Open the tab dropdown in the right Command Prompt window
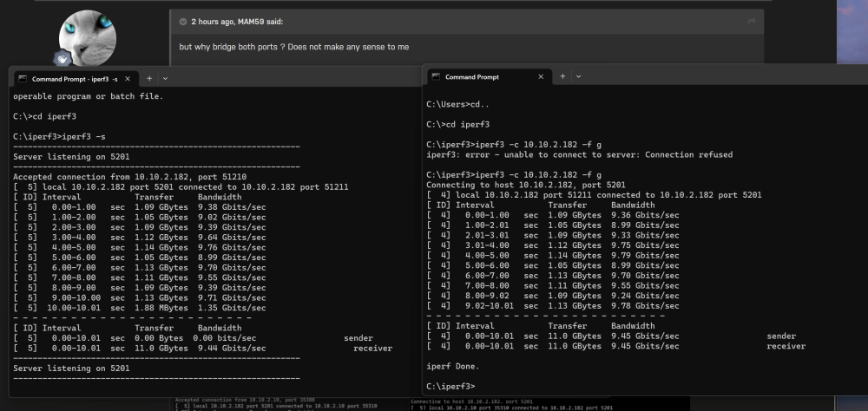The width and height of the screenshot is (868, 411). [578, 76]
